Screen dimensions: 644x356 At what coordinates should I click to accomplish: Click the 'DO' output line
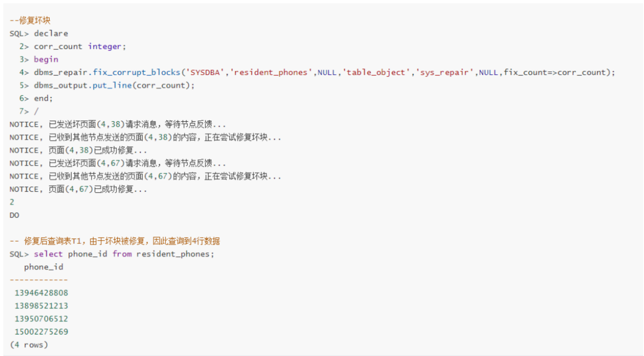coord(14,215)
